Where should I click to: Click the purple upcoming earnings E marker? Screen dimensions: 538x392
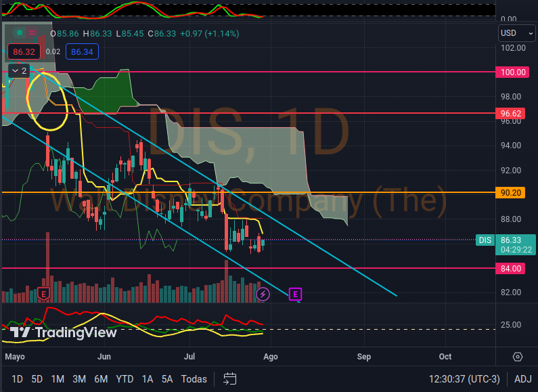tap(295, 294)
